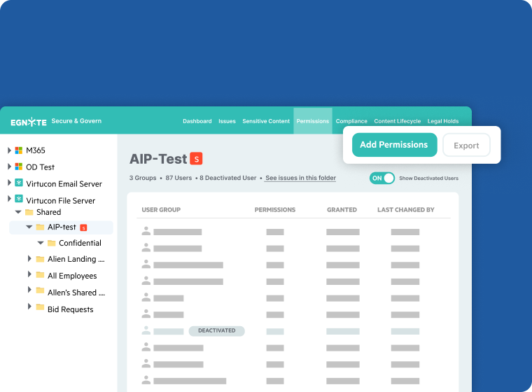Select the Alien Landing folder in tree
The image size is (532, 392).
pyautogui.click(x=76, y=260)
